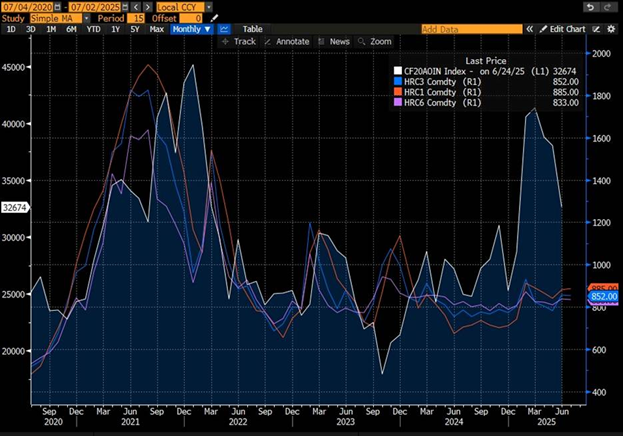Toggle the Track crosshair tool
This screenshot has width=624, height=437.
pyautogui.click(x=238, y=42)
